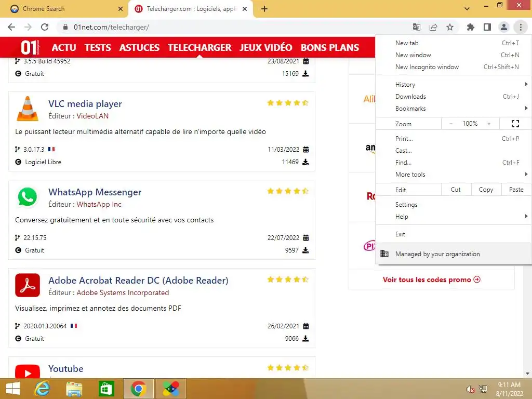Open the WhatsApp Inc editor link

99,204
